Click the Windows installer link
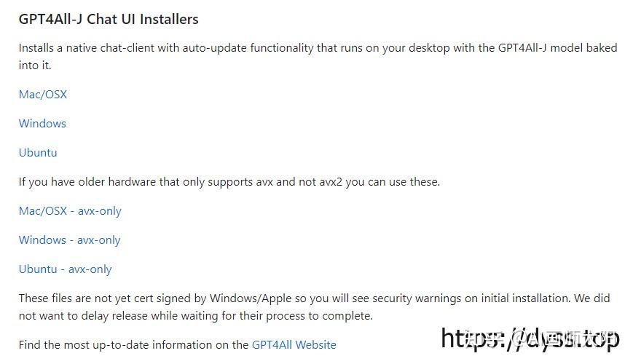Viewport: 633px width, 364px height. pyautogui.click(x=42, y=124)
